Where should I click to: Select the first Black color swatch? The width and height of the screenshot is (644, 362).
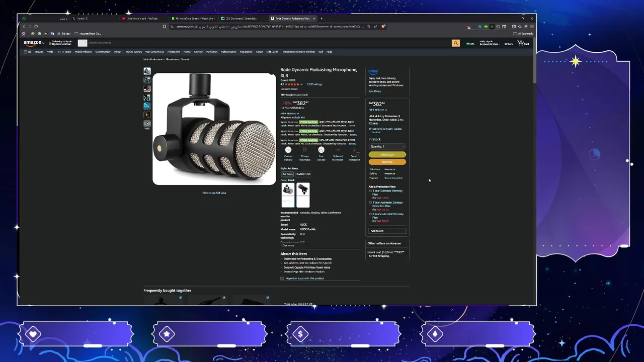[x=288, y=195]
